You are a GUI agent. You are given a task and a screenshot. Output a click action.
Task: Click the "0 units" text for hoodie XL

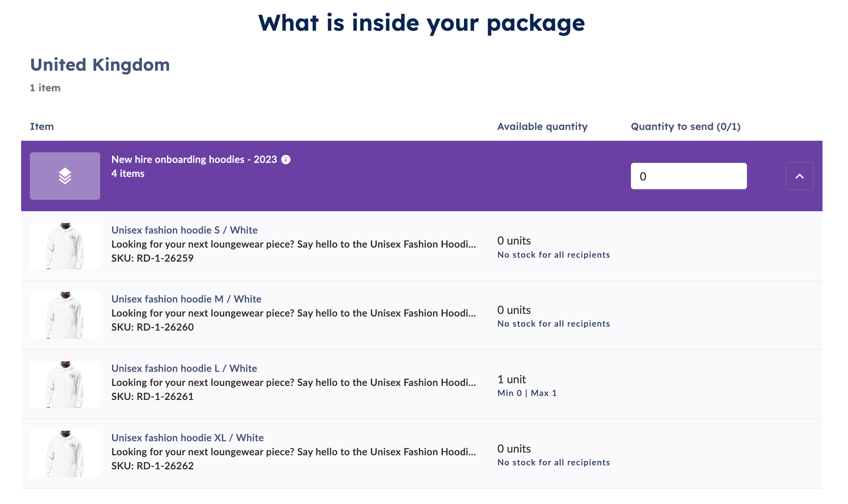click(514, 449)
